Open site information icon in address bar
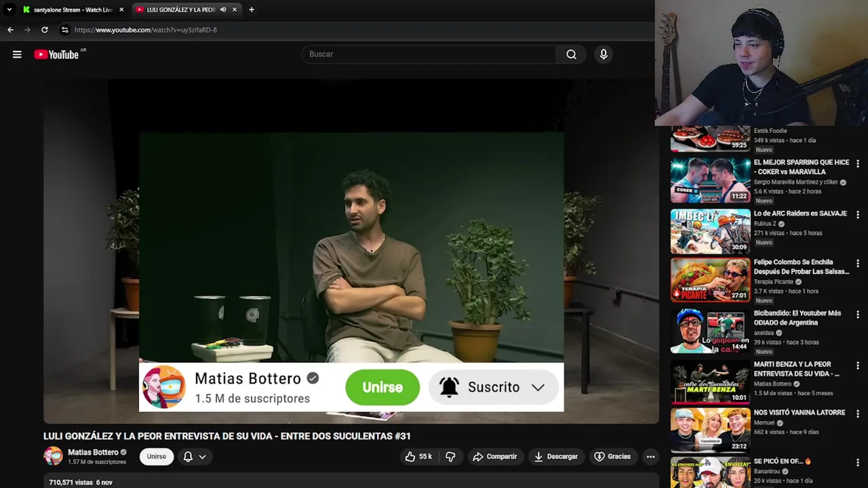This screenshot has height=488, width=868. [64, 30]
